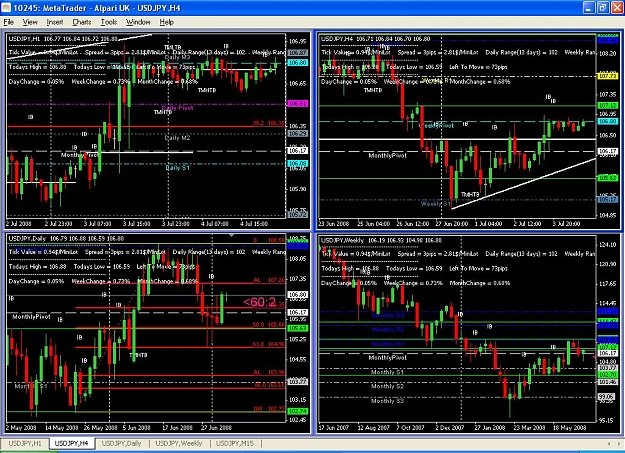Restore down the MetaTrader window

point(602,8)
